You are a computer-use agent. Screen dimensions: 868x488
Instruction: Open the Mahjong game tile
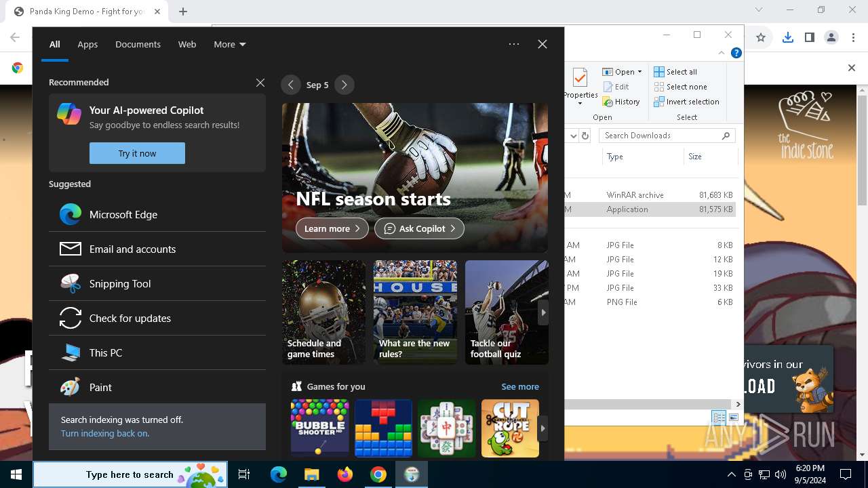[447, 428]
